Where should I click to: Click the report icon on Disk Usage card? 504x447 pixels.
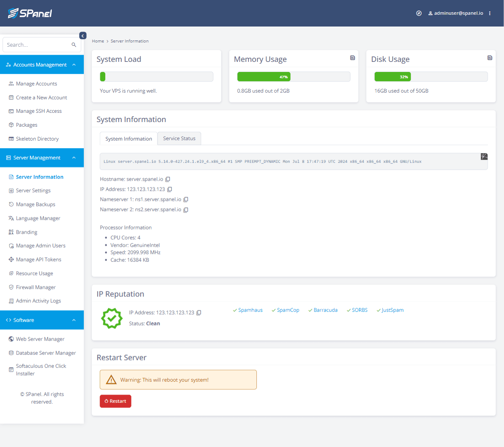point(490,58)
